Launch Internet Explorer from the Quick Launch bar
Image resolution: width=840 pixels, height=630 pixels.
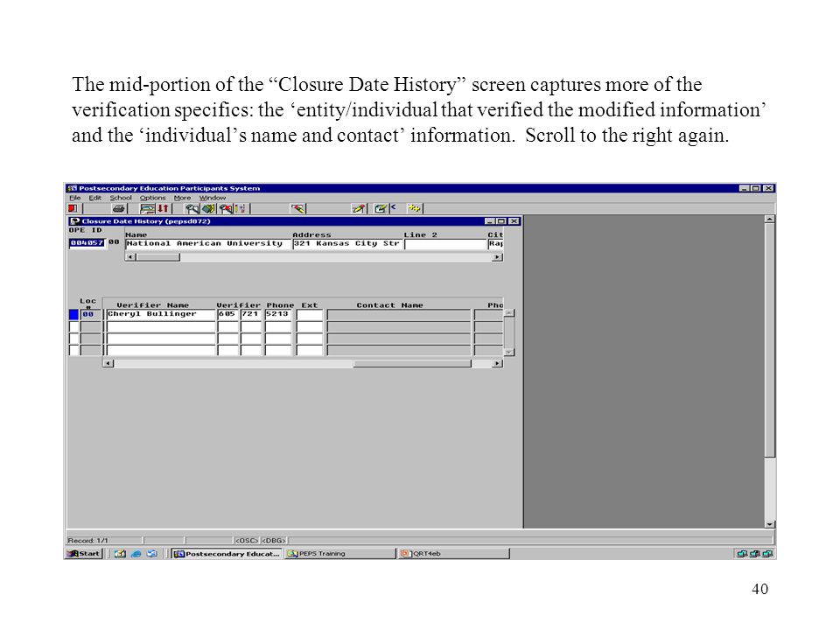136,553
